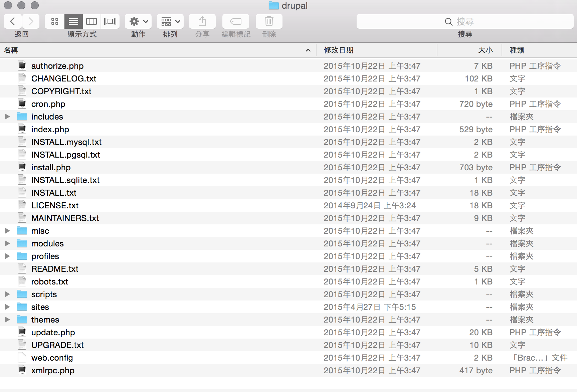Image resolution: width=577 pixels, height=392 pixels.
Task: Select the web.config file icon
Action: click(22, 358)
